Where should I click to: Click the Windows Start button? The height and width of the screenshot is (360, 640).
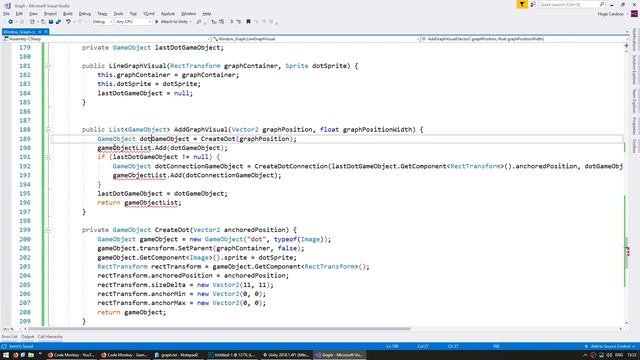(6, 355)
